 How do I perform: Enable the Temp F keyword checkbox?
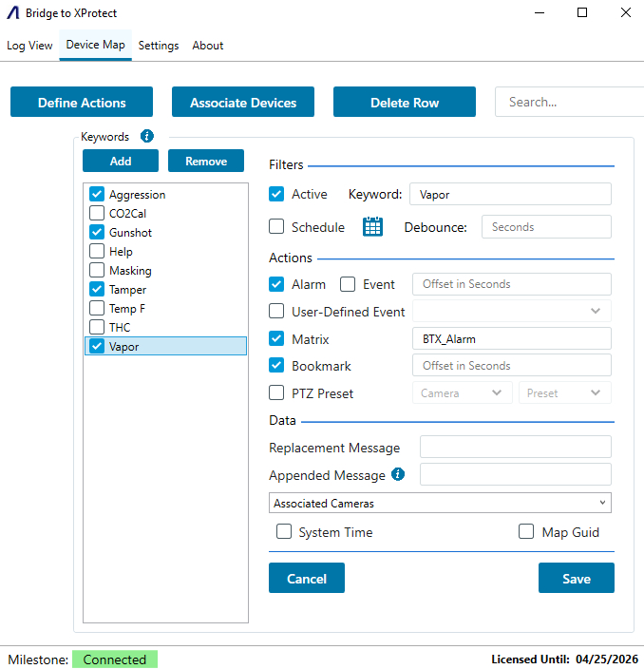point(97,308)
